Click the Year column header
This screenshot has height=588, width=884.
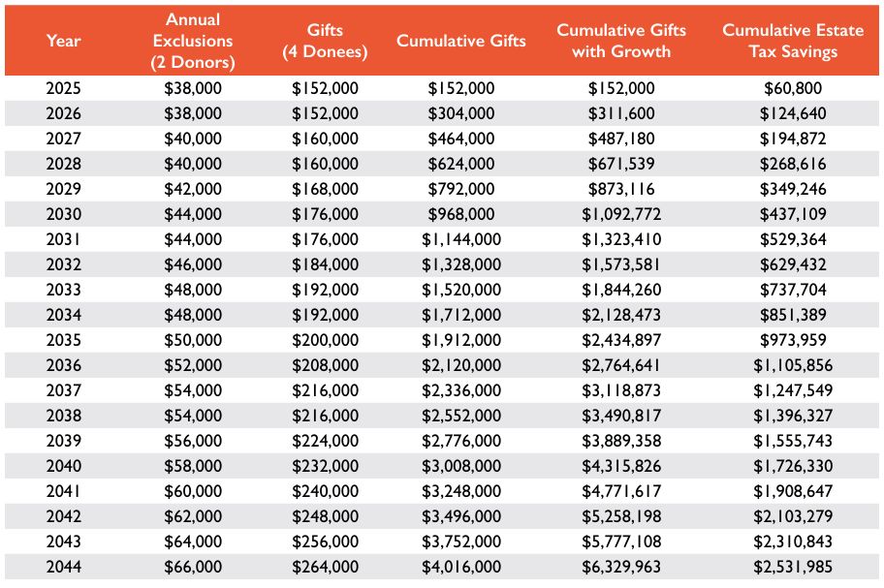tap(63, 41)
